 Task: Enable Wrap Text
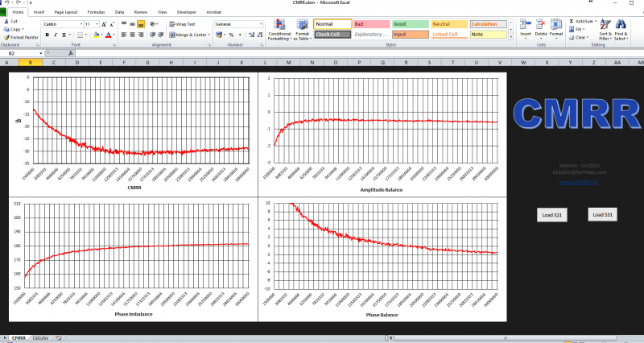[183, 24]
